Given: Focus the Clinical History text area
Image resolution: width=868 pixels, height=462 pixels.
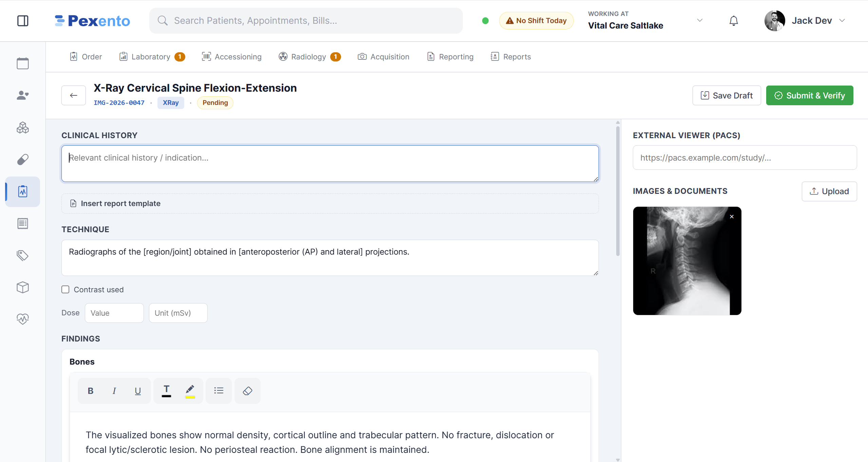Looking at the screenshot, I should pyautogui.click(x=330, y=164).
